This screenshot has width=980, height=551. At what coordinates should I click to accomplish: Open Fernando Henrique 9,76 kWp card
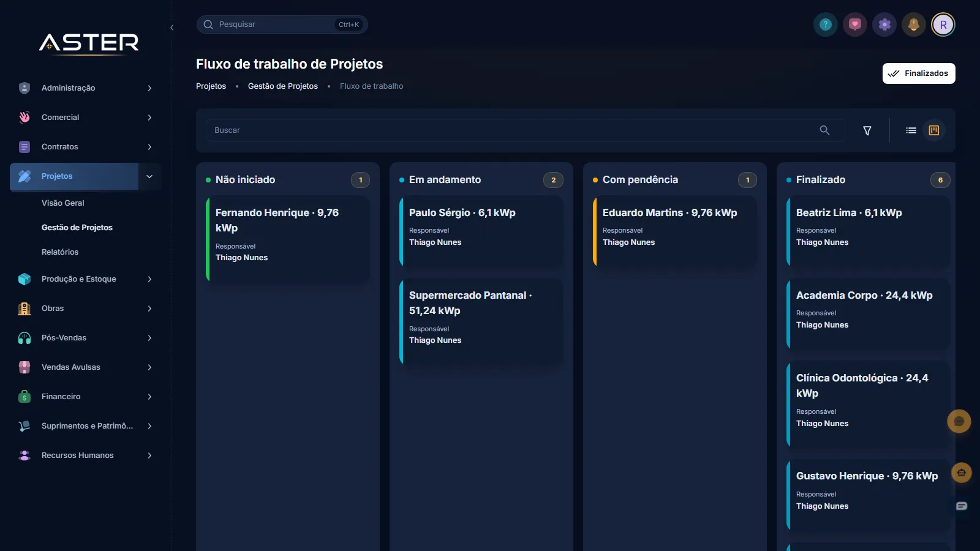point(288,239)
